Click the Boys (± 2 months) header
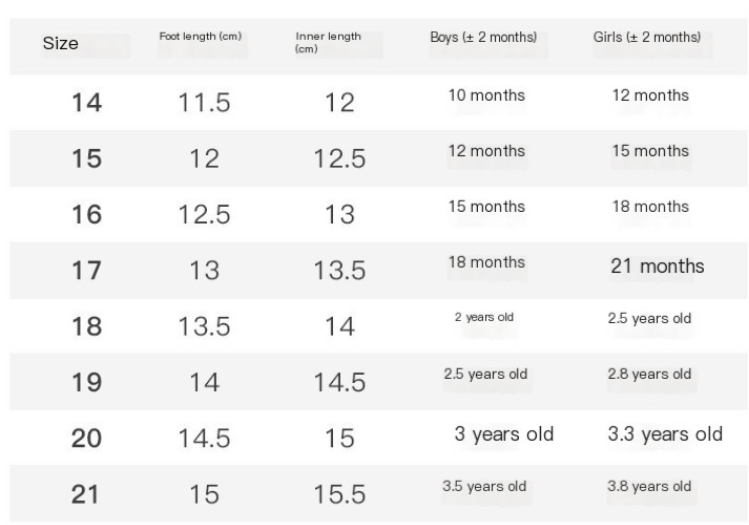Image resolution: width=749 pixels, height=525 pixels. click(x=483, y=37)
